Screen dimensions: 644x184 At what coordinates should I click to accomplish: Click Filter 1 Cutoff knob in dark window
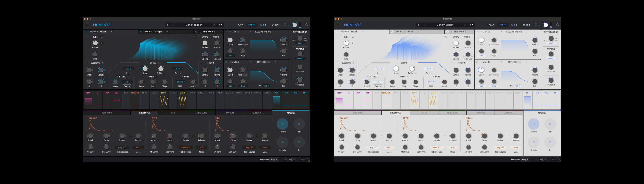230,40
